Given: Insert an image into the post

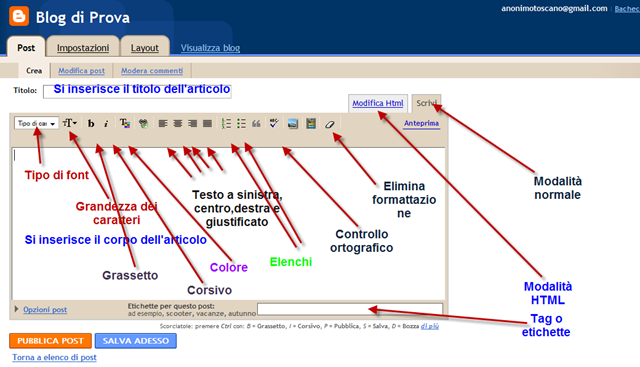Looking at the screenshot, I should 293,123.
